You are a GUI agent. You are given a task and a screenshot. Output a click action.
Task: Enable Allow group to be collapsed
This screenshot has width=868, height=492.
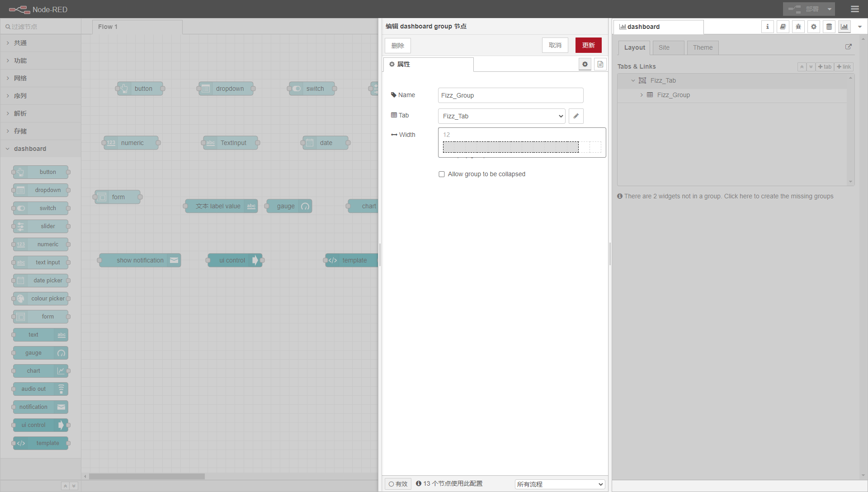[x=442, y=174]
